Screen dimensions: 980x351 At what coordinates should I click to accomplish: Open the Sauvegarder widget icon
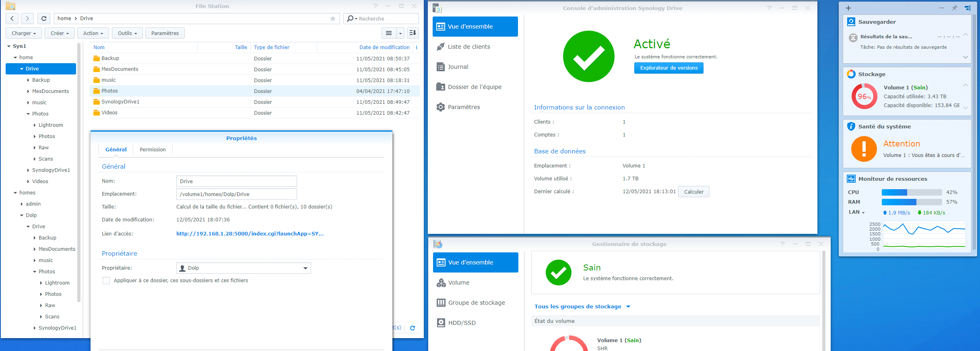coord(851,22)
